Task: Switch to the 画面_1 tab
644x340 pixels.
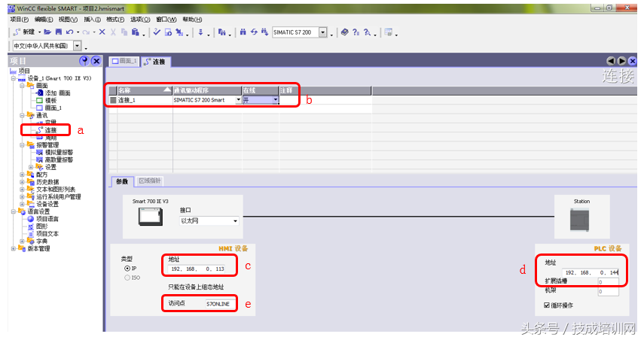Action: tap(124, 61)
